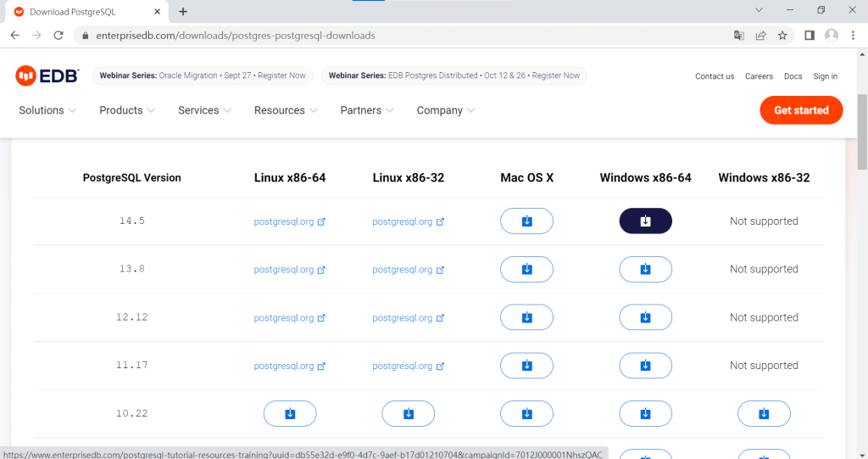The width and height of the screenshot is (868, 459).
Task: Expand the Company menu
Action: 446,110
